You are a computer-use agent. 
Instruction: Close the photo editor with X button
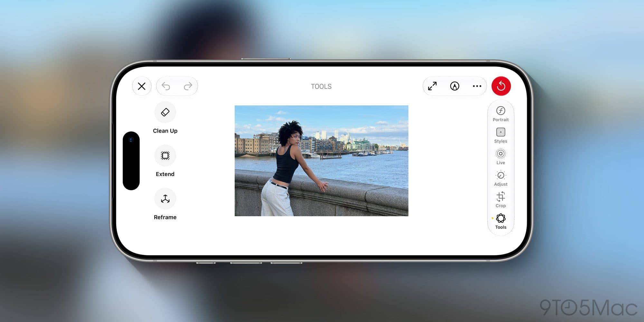point(142,86)
